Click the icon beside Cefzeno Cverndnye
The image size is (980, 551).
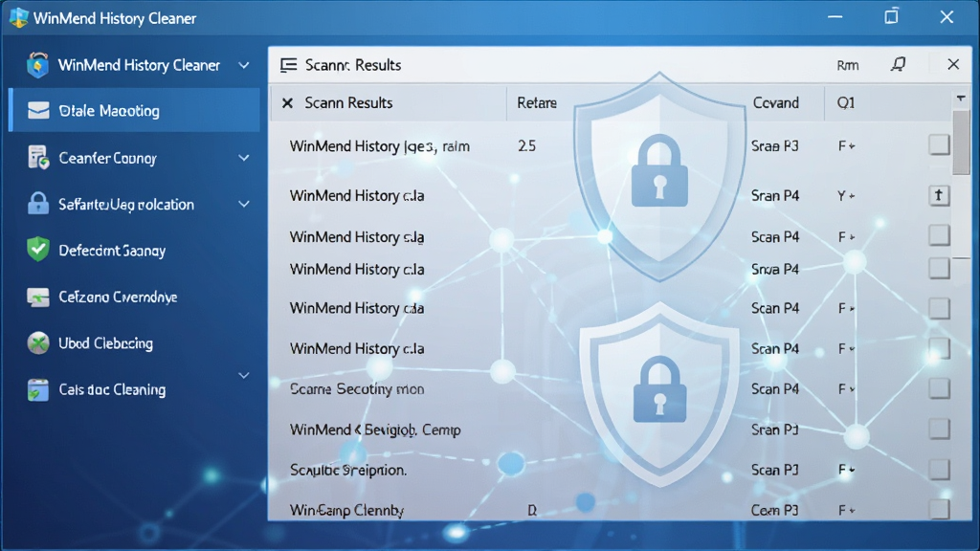(38, 297)
